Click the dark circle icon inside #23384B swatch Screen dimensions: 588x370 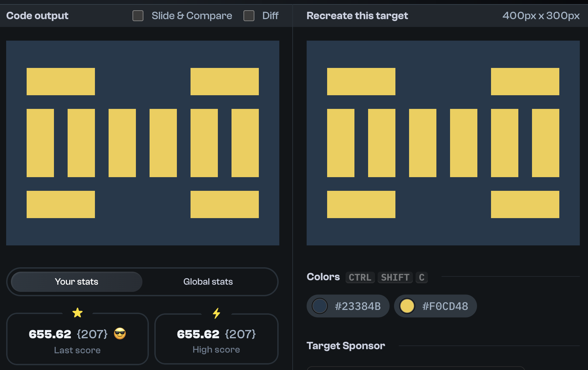pos(320,306)
